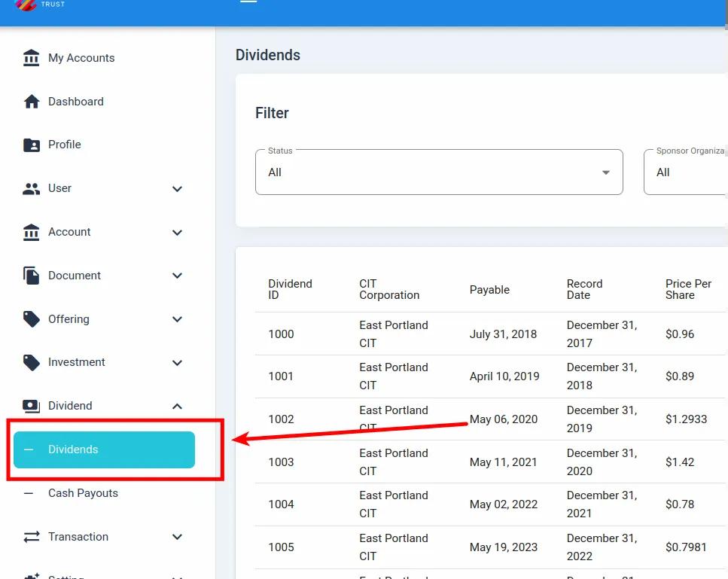Expand the Account section chevron
This screenshot has height=579, width=728.
pos(177,233)
